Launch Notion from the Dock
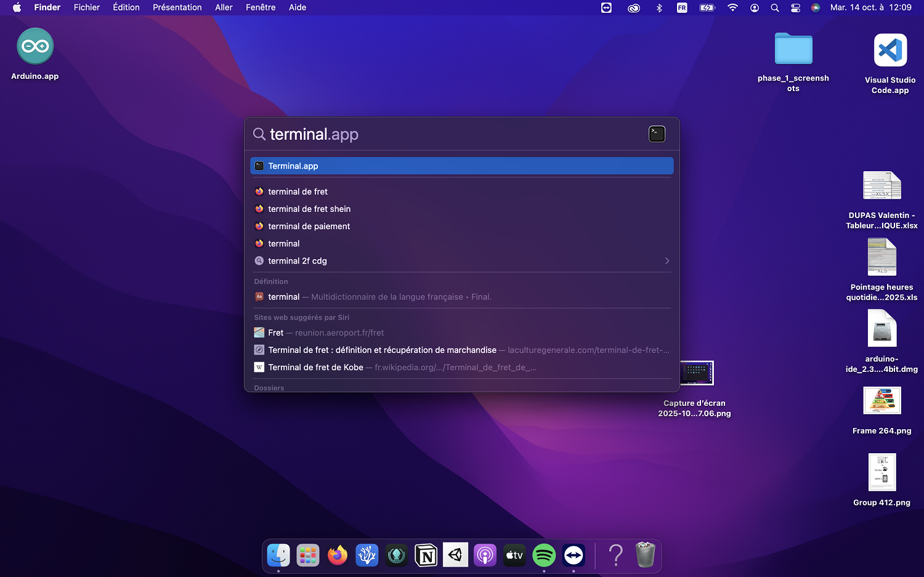 (x=426, y=555)
